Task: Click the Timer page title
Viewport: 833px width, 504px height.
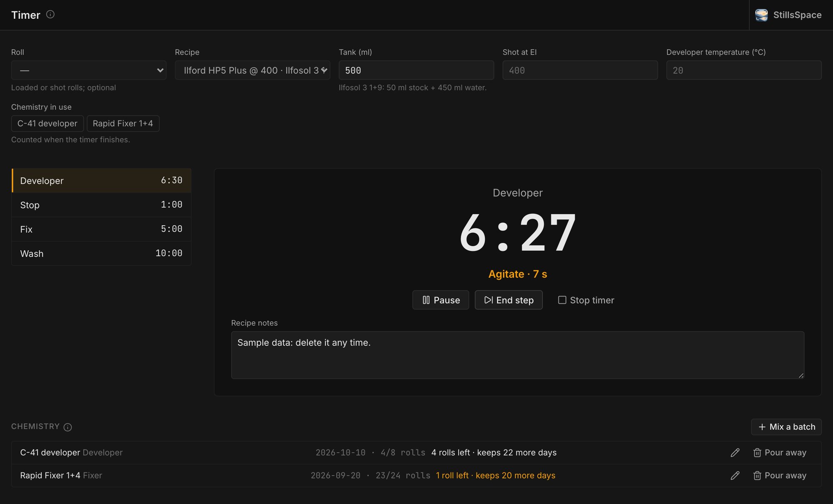Action: pyautogui.click(x=26, y=15)
